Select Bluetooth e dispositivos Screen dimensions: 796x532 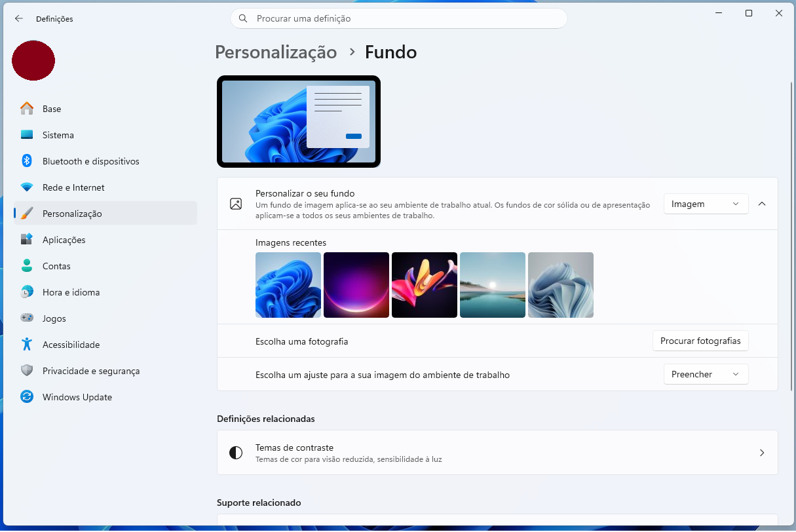coord(105,161)
